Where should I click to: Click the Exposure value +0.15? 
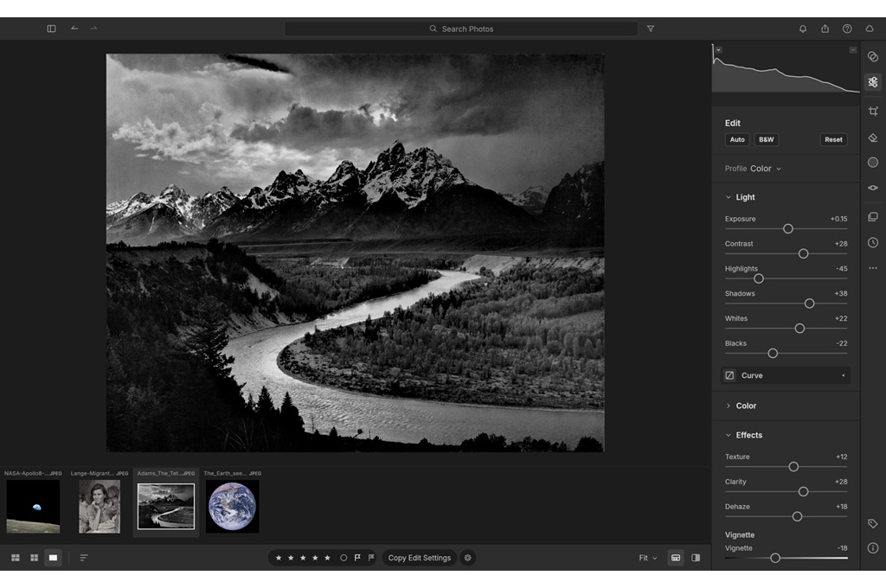tap(838, 219)
